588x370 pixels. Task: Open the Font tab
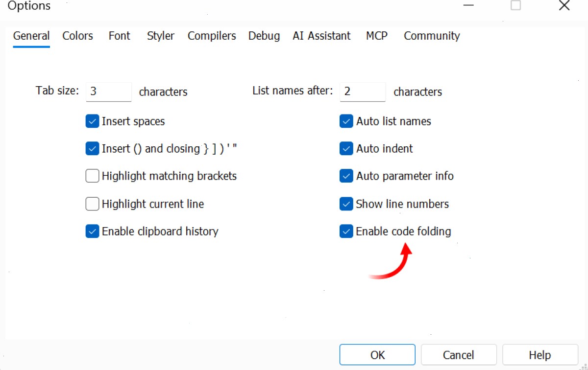[x=120, y=36]
